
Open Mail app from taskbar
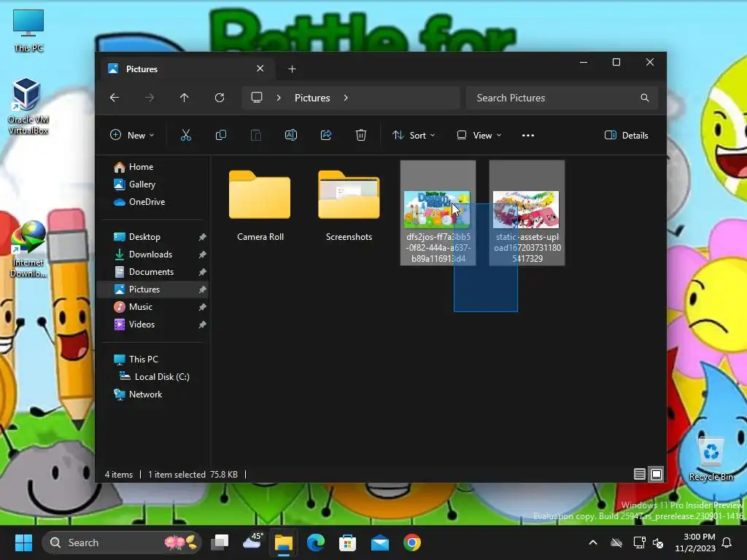click(x=379, y=542)
